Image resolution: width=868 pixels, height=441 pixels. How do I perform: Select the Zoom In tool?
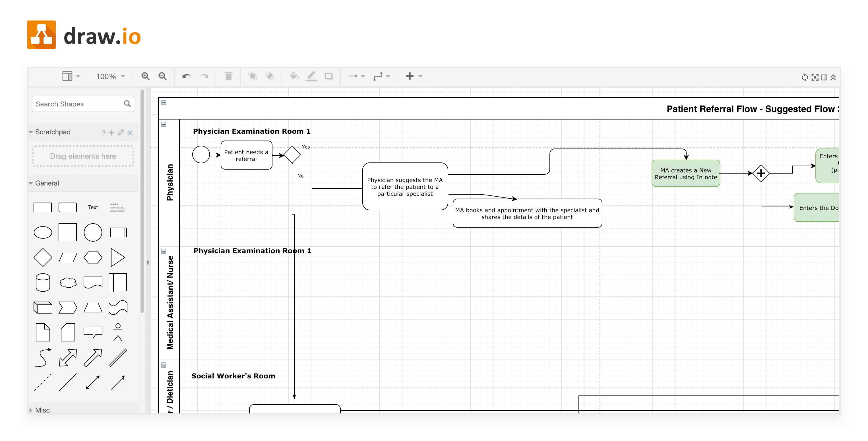click(x=146, y=76)
